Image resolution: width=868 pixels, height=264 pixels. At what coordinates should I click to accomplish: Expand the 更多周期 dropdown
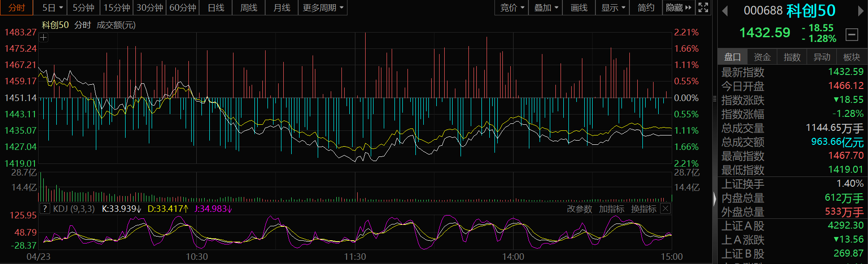(323, 7)
